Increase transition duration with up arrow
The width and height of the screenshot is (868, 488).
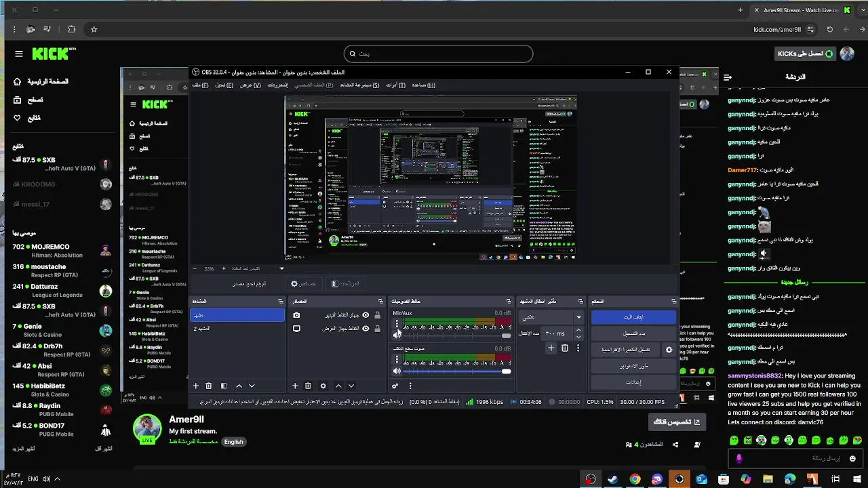click(x=578, y=330)
